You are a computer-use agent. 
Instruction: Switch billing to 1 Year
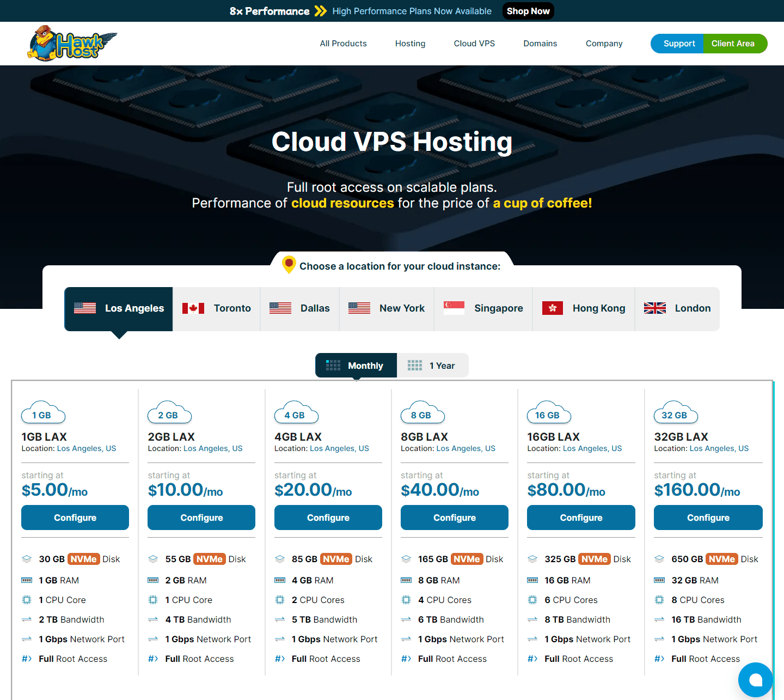(x=433, y=366)
